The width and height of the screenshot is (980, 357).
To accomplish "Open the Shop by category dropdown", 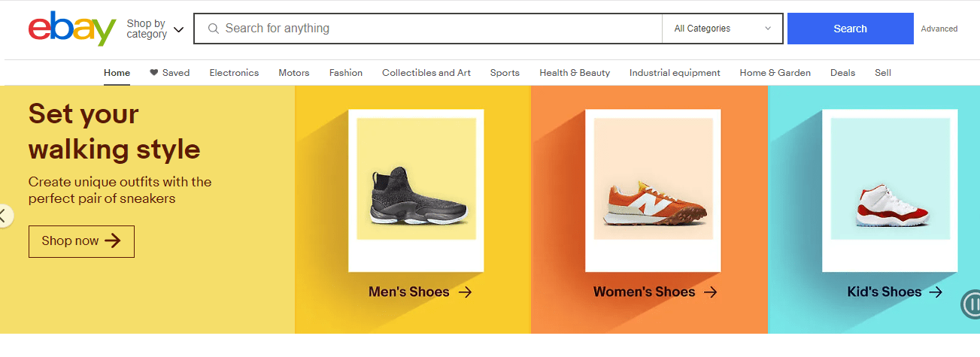I will pyautogui.click(x=155, y=29).
